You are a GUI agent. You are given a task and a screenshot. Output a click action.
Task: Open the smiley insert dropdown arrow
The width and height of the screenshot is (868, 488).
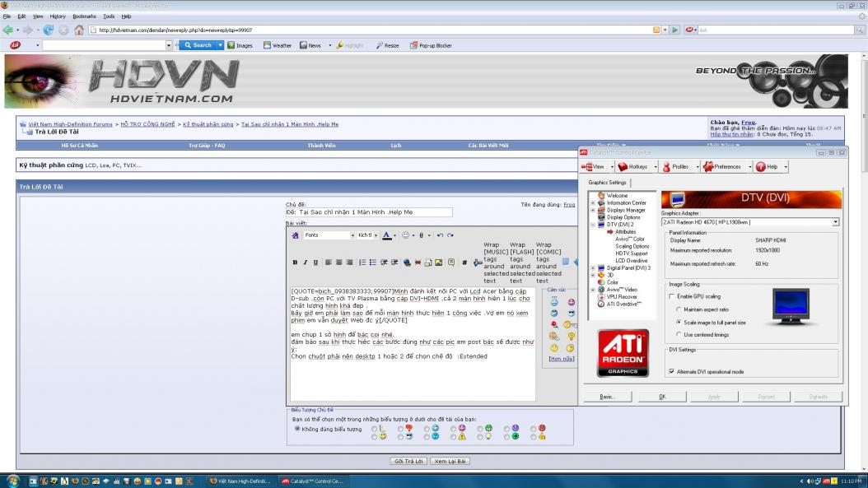coord(413,235)
